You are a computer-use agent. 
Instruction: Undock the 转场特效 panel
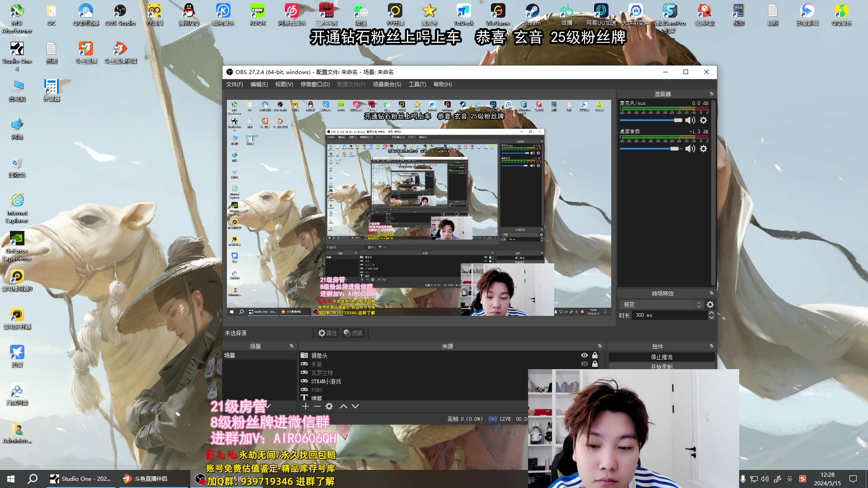(711, 293)
